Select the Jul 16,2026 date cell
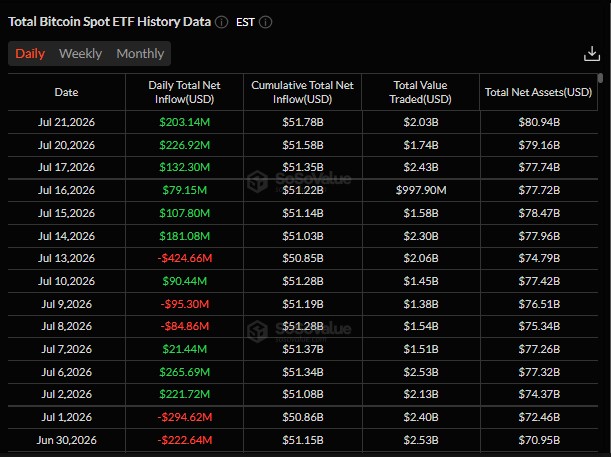The image size is (611, 457). (66, 190)
